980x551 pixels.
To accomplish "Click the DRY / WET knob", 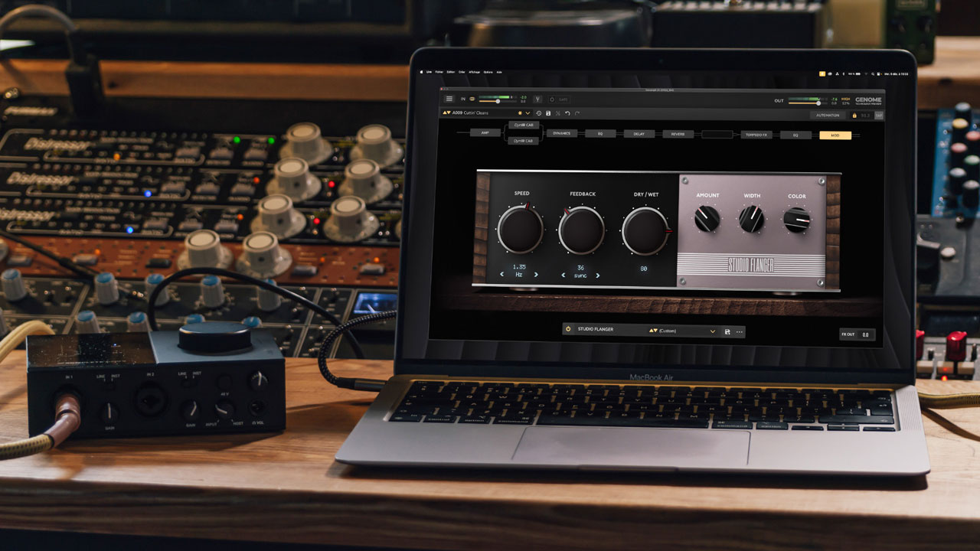I will (645, 230).
